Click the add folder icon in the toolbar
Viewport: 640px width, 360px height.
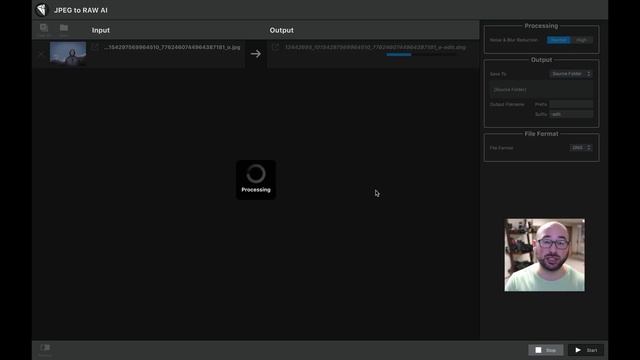(64, 28)
